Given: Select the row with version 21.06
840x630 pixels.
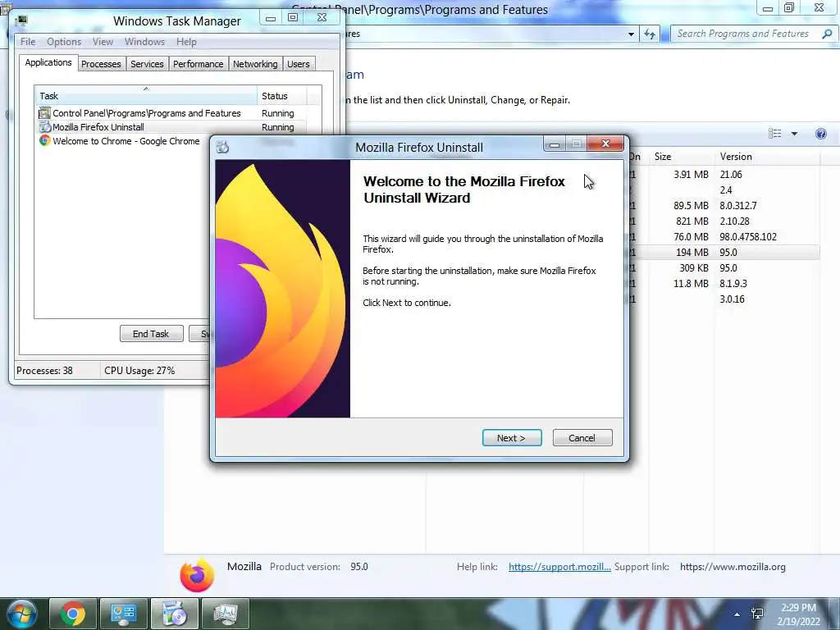Looking at the screenshot, I should (724, 174).
